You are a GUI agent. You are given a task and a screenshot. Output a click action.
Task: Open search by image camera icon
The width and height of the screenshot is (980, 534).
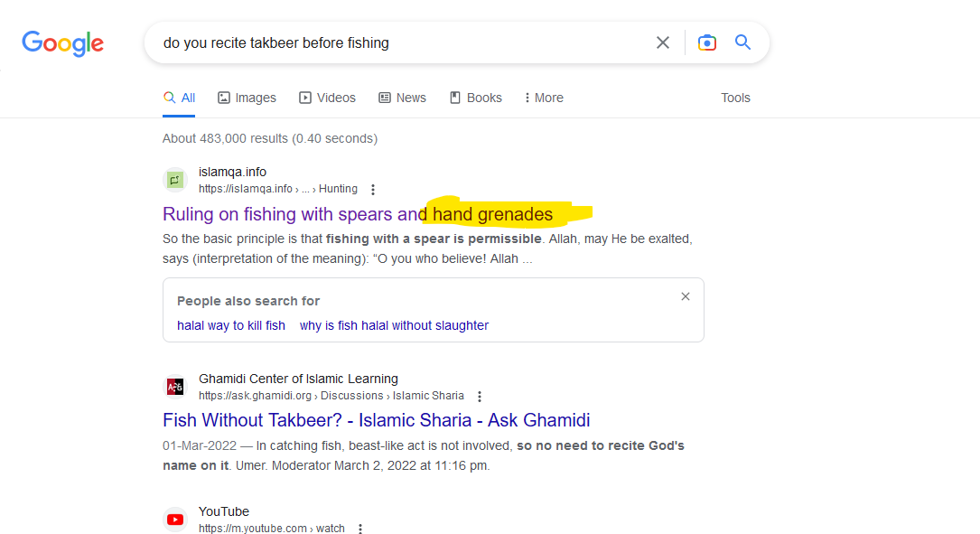(707, 42)
